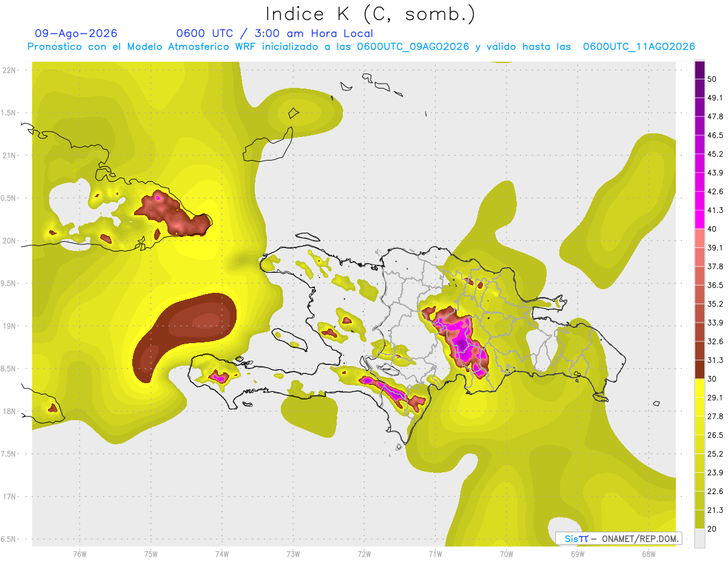Click the olive swatch between 21.3 and 20
The height and width of the screenshot is (562, 728).
tap(699, 519)
